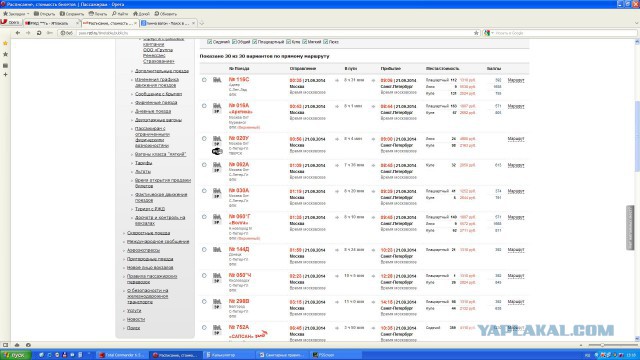Reload the page using the navigation reload icon
The width and height of the screenshot is (640, 360).
click(x=39, y=33)
